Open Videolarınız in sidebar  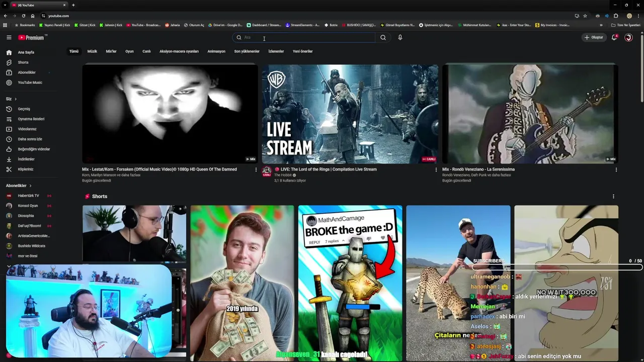27,129
